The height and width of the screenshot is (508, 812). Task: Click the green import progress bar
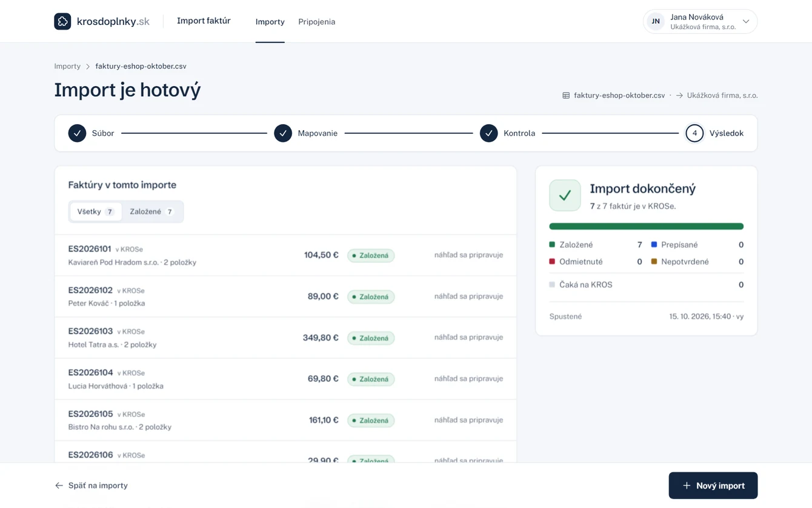(647, 226)
